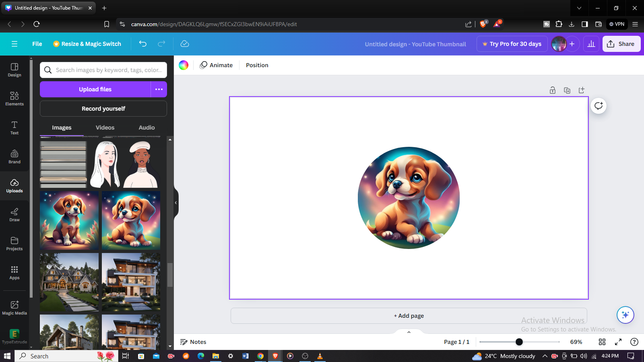Expand the page thumbnails chevron
The height and width of the screenshot is (362, 644).
tap(409, 332)
